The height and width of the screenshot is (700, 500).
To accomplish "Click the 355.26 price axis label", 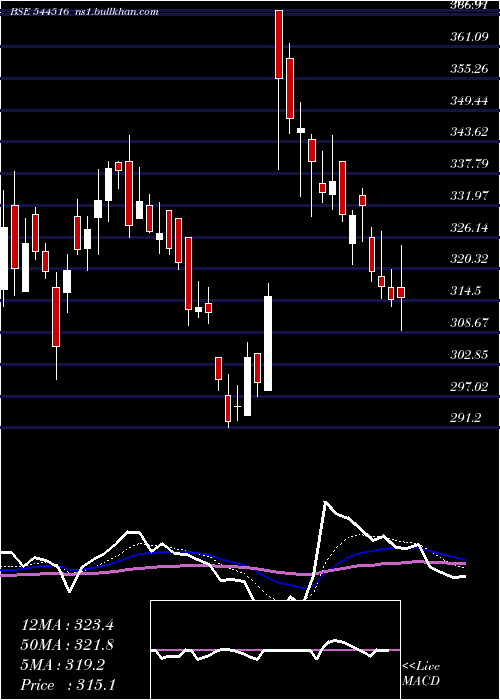I will click(469, 69).
